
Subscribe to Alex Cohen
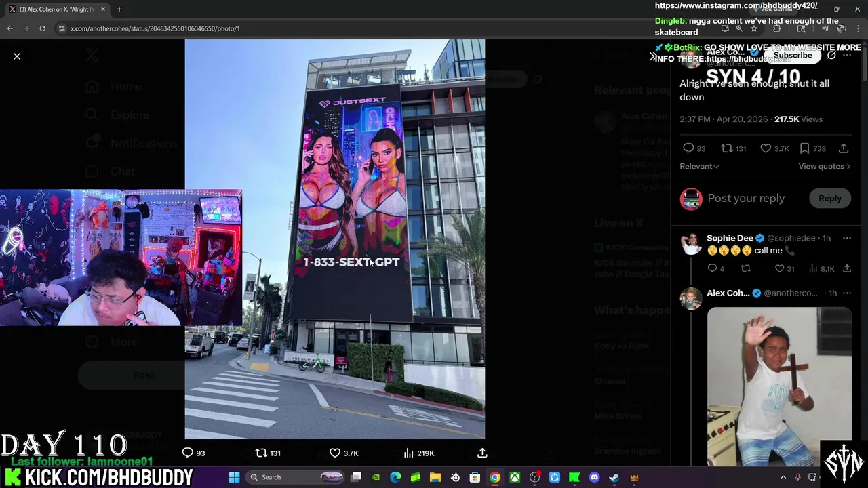[792, 56]
